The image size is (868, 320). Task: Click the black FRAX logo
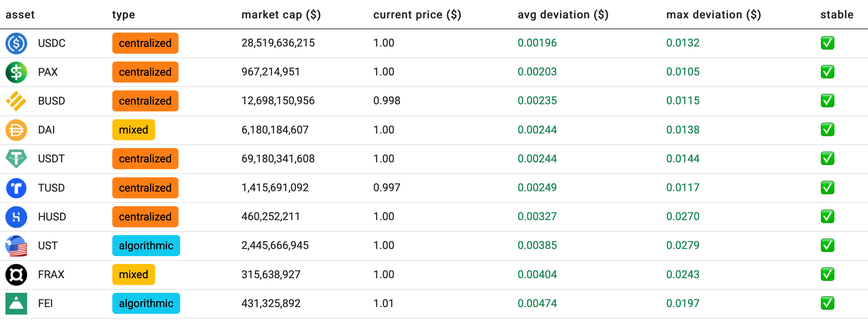pos(16,274)
